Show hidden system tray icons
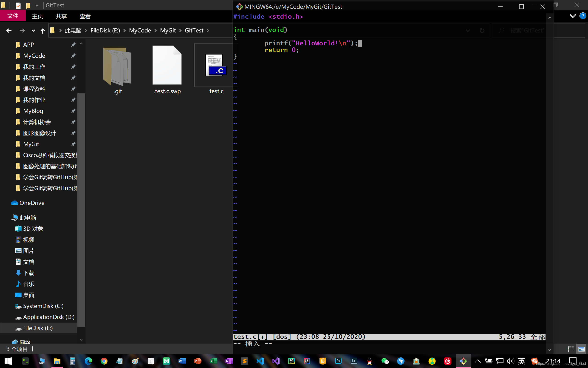588x368 pixels. pyautogui.click(x=478, y=361)
